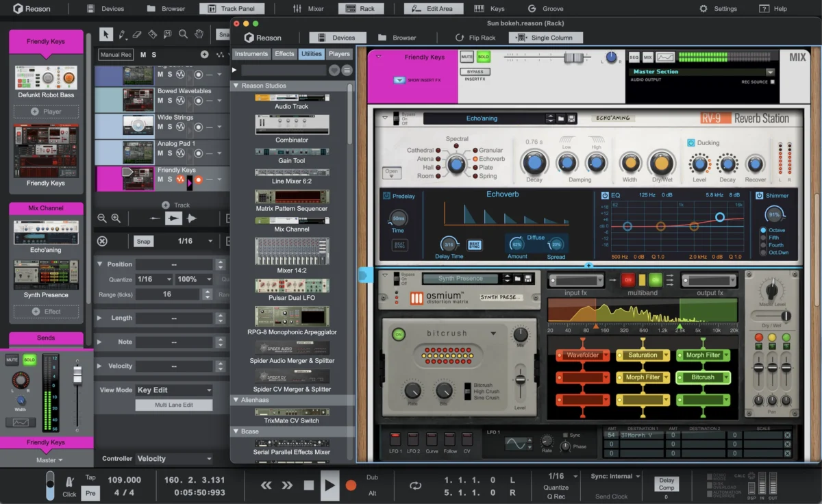Click the BYPASS insert FX button
This screenshot has width=822, height=504.
coord(475,72)
